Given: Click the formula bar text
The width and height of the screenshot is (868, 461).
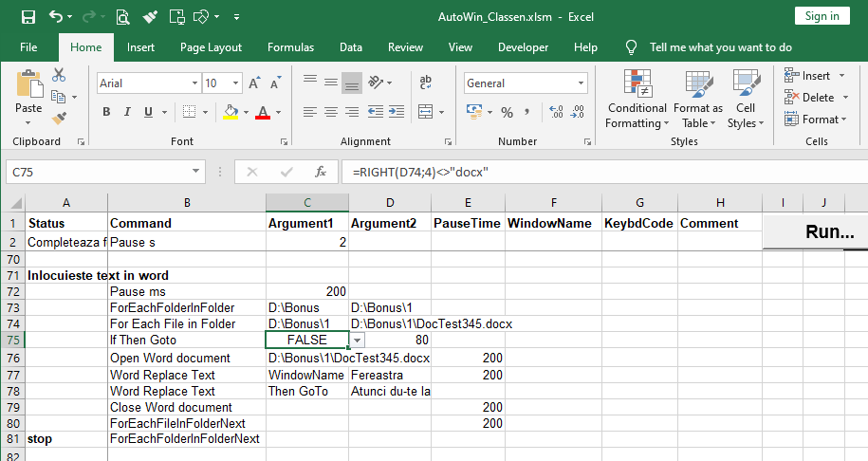Looking at the screenshot, I should pos(420,172).
